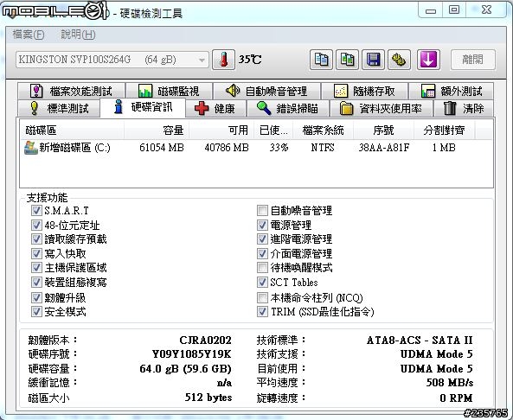Switch to the 標準測試 tab
This screenshot has width=513, height=420.
point(59,108)
